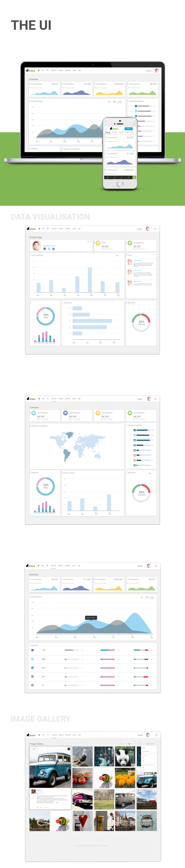Click Twitter icon in Networks row 2400
Image resolution: width=185 pixels, height=868 pixels.
pyautogui.click(x=33, y=659)
